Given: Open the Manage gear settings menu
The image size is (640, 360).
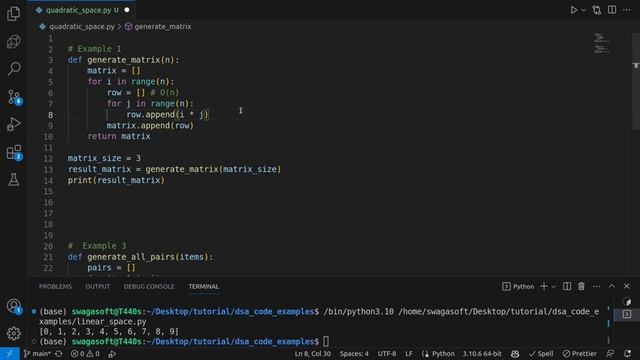Looking at the screenshot, I should tap(13, 333).
